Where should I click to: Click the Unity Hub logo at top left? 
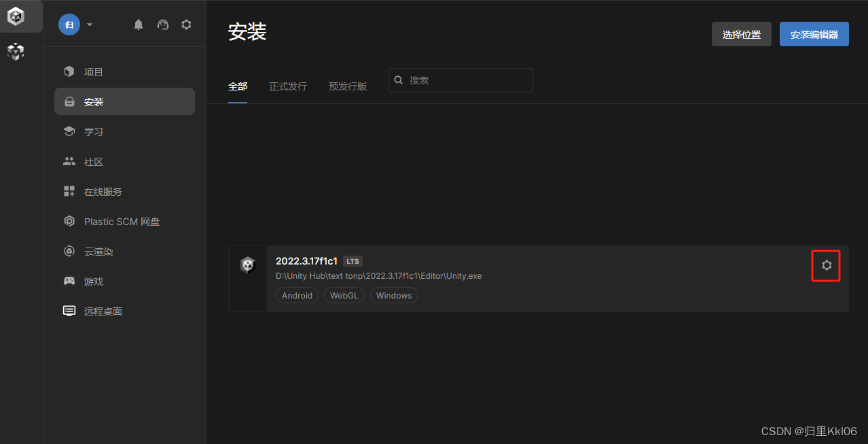(15, 16)
